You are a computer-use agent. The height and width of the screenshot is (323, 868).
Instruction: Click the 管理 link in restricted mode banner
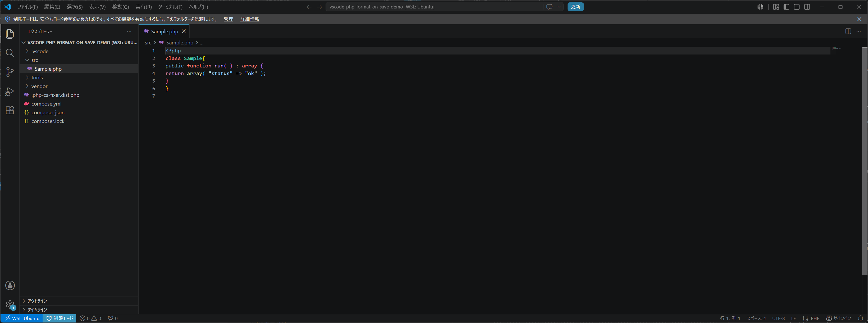[229, 19]
